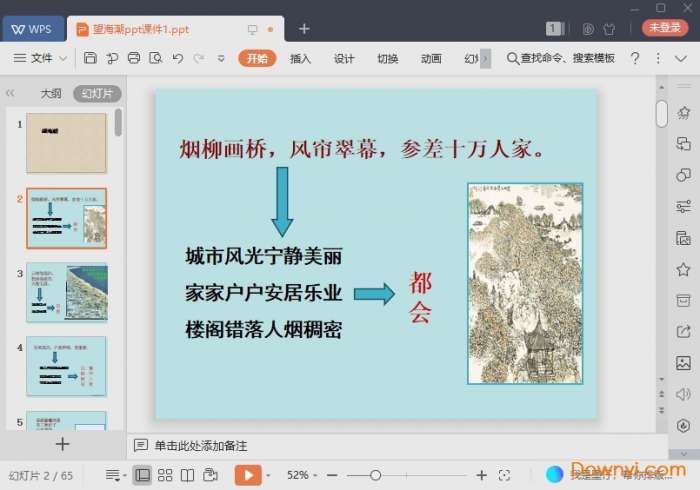This screenshot has height=490, width=700.
Task: Click the zoom slider handle
Action: coord(375,475)
